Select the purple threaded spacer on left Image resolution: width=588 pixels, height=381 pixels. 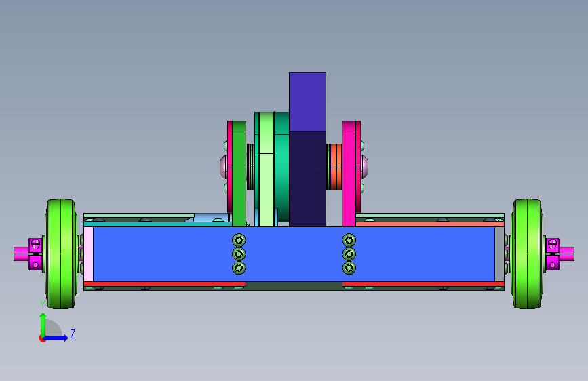[x=250, y=167]
